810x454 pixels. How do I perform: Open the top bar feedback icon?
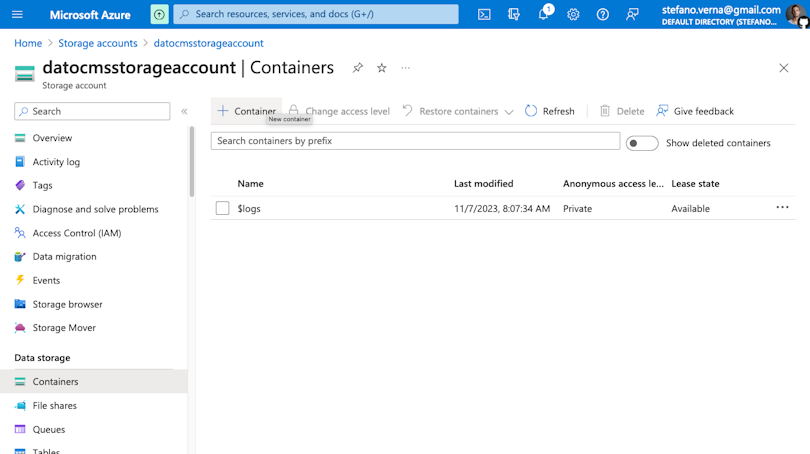point(632,14)
